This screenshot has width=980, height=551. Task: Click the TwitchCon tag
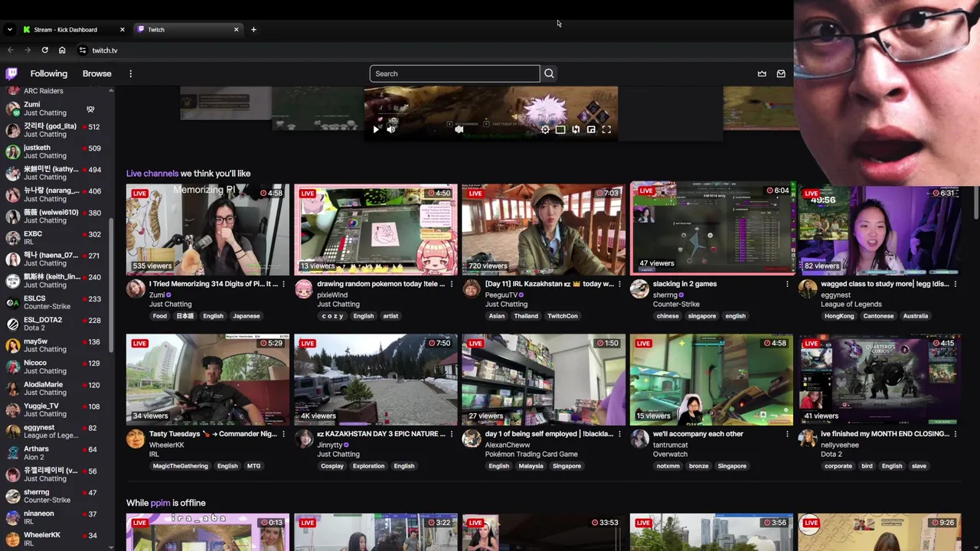563,316
